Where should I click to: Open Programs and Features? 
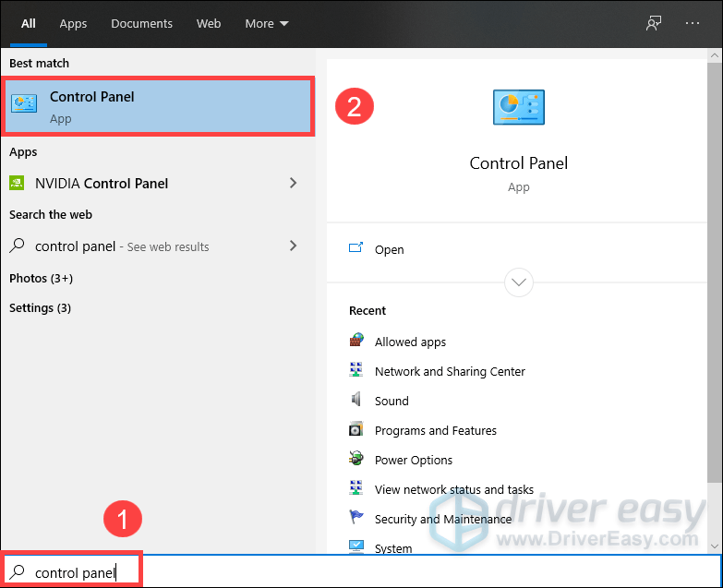[x=435, y=430]
